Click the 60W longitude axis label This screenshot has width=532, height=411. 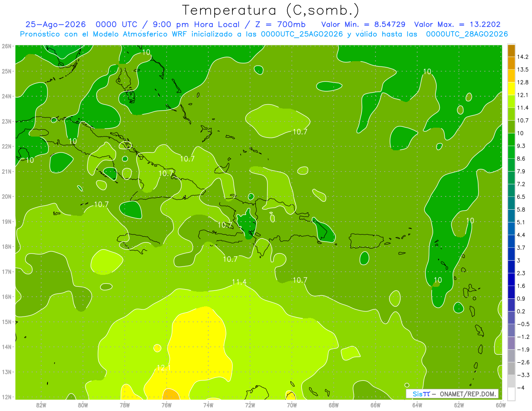(x=501, y=405)
